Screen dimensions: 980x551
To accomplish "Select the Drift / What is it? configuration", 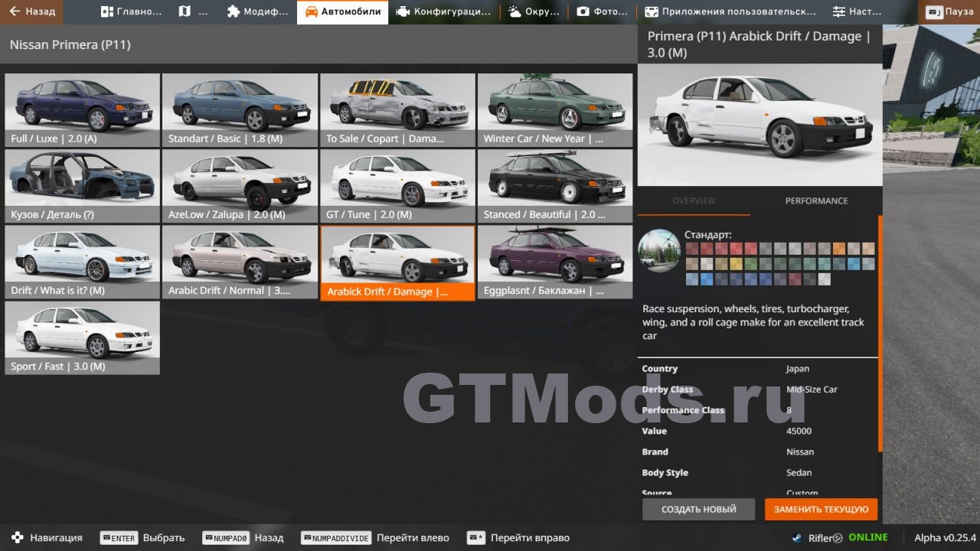I will click(x=83, y=262).
